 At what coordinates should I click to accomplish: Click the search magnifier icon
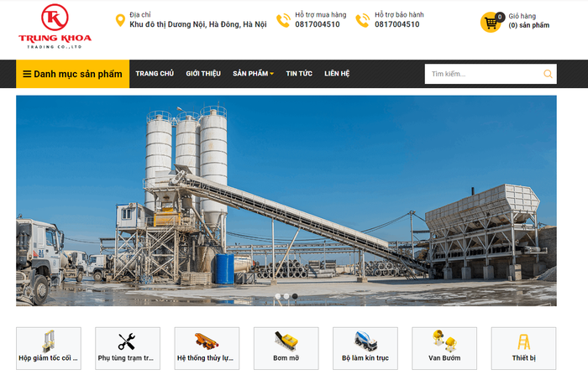548,74
